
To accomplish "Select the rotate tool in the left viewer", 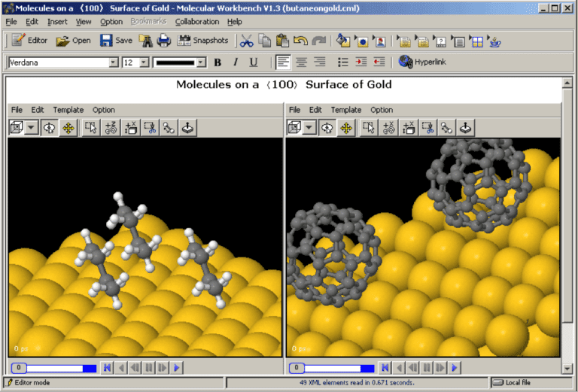I will pyautogui.click(x=50, y=128).
